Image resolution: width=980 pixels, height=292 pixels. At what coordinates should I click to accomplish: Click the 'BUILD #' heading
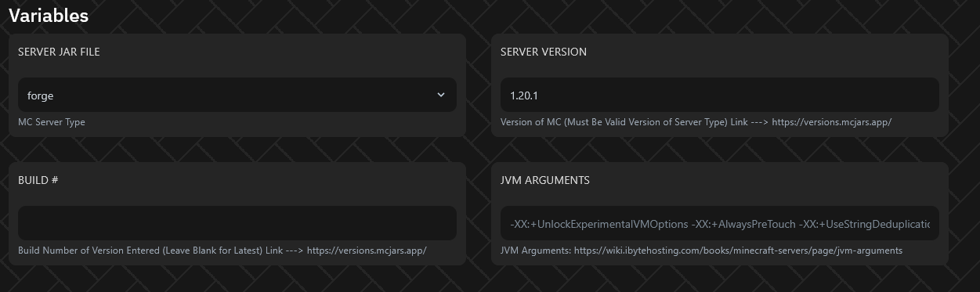point(38,180)
